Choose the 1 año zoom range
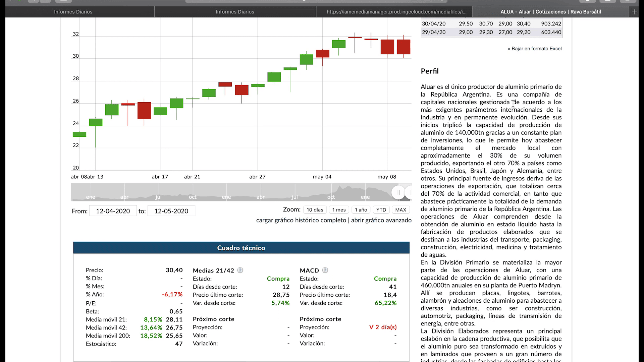Viewport: 644px width, 362px height. pos(361,210)
